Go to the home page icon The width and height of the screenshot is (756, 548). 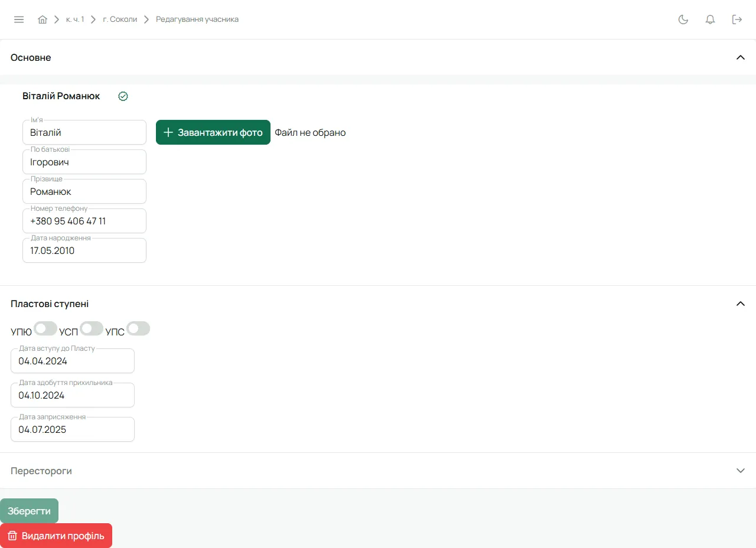click(x=43, y=19)
